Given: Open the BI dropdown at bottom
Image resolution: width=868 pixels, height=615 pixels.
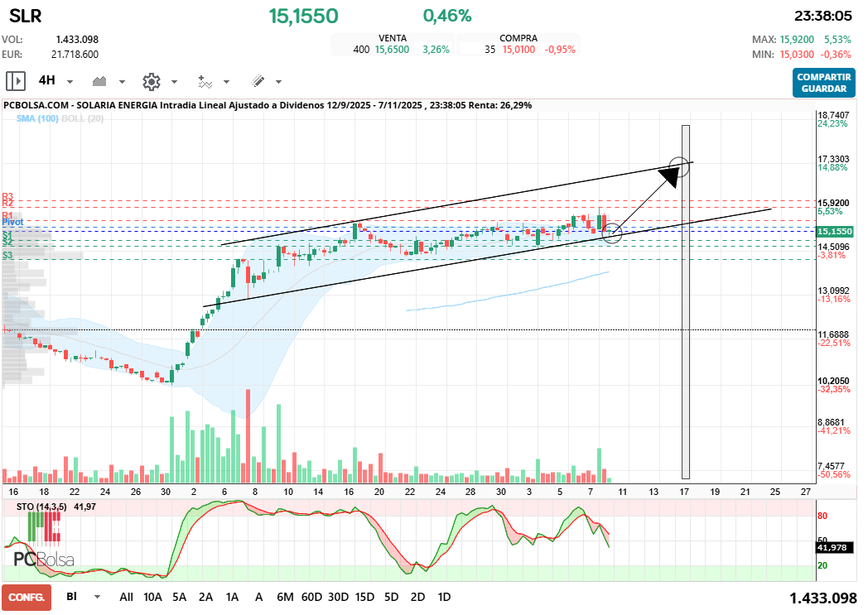Looking at the screenshot, I should click(98, 597).
